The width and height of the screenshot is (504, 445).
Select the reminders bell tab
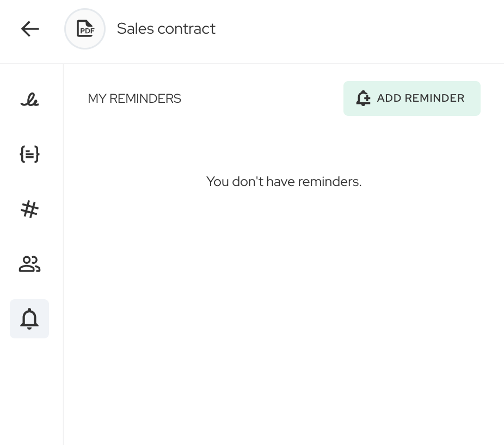(29, 319)
